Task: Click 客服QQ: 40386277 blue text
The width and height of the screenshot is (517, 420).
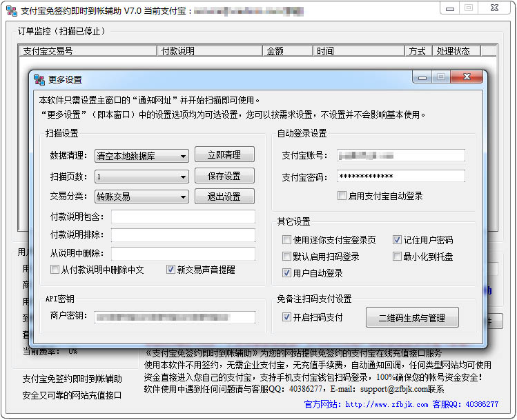Action: 465,404
